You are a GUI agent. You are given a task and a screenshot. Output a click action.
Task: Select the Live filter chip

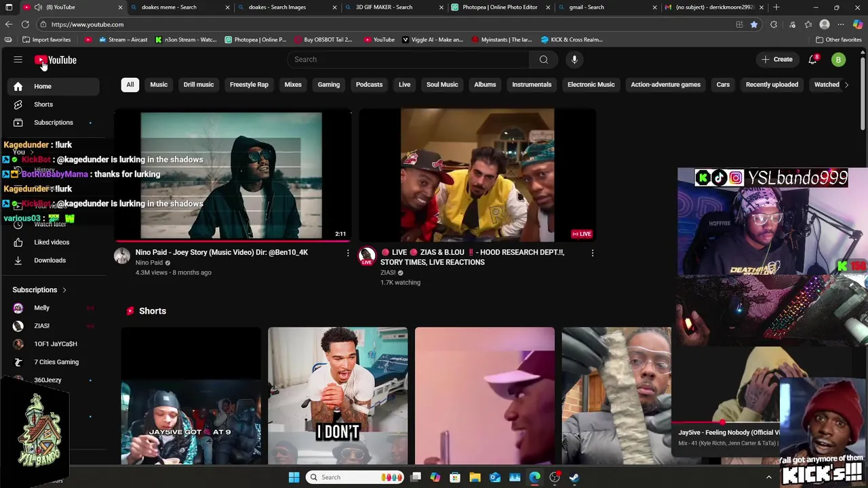pyautogui.click(x=405, y=85)
